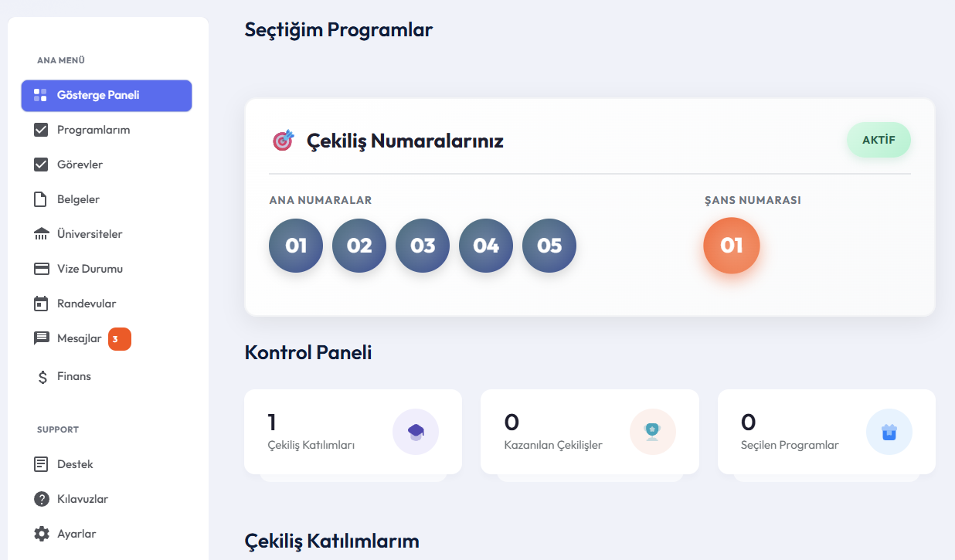Image resolution: width=955 pixels, height=560 pixels.
Task: Click the graduation cap icon in Çekiliş Katılımları
Action: (x=416, y=432)
